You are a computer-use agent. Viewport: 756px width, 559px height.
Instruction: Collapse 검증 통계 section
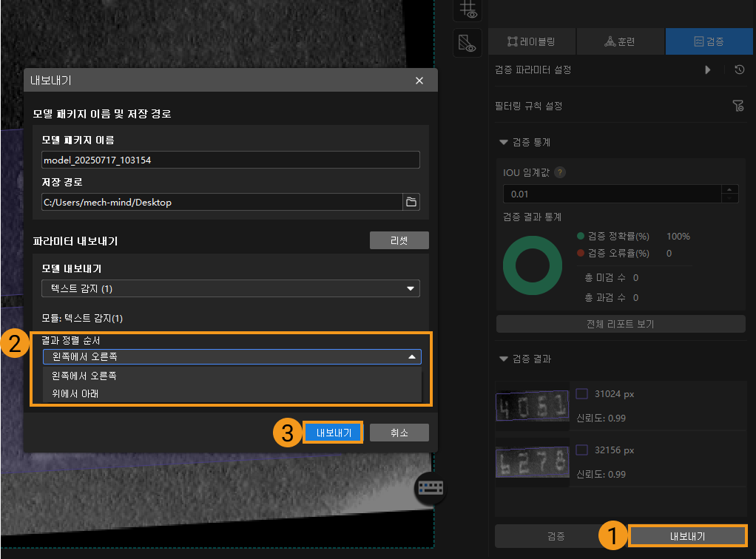[503, 142]
